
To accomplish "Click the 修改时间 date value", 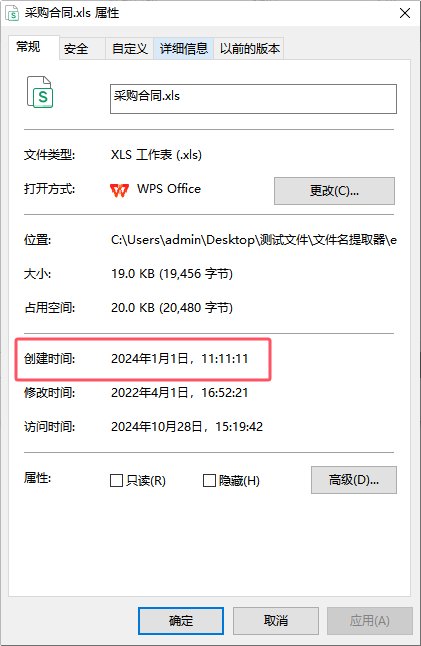I will [180, 393].
